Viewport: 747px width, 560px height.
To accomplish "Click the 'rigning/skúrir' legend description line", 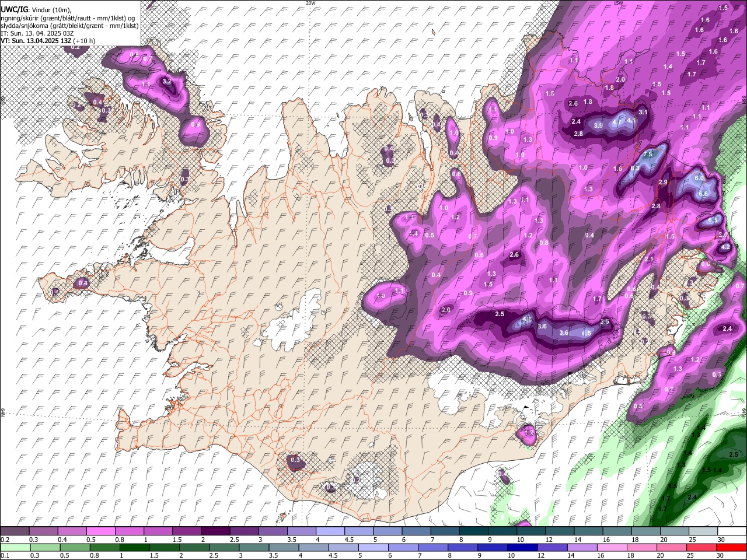I will pyautogui.click(x=69, y=18).
